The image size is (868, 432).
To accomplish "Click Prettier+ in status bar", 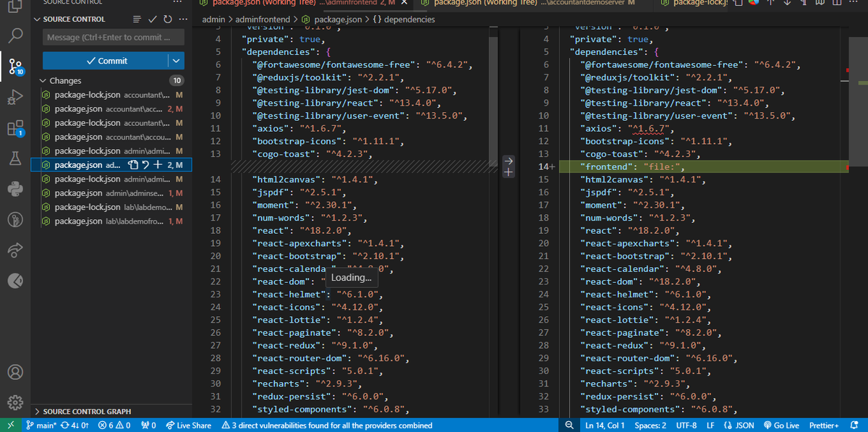I will pos(825,425).
